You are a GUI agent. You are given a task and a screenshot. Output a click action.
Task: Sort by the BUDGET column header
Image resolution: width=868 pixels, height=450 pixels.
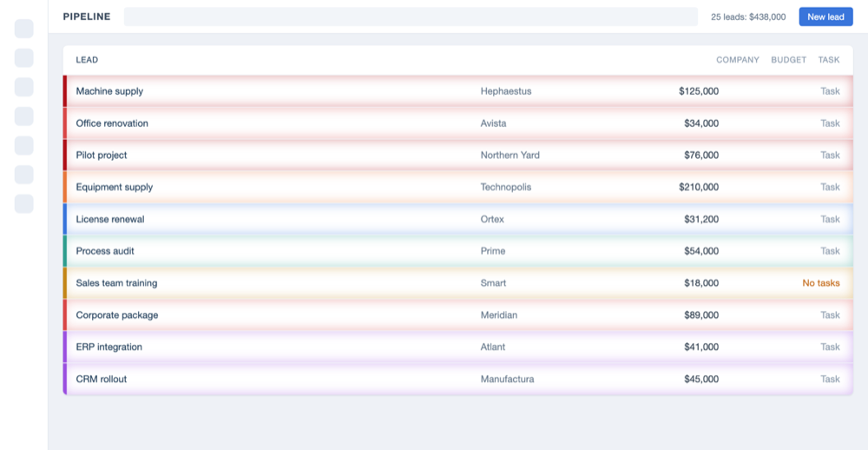pos(788,60)
